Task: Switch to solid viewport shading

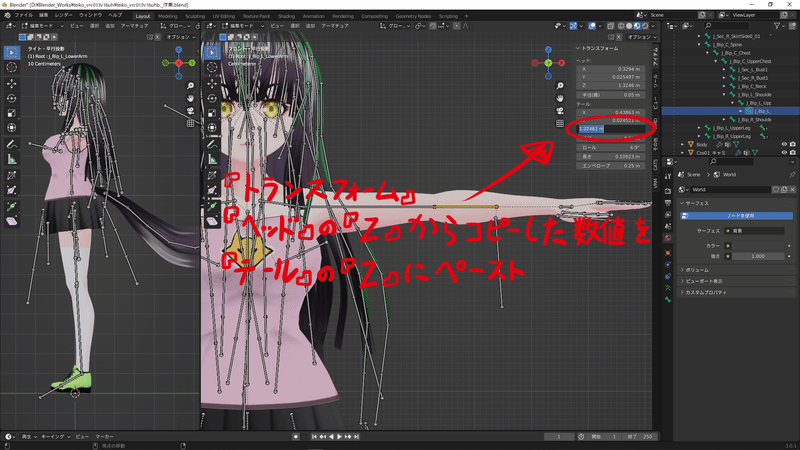Action: [629, 26]
